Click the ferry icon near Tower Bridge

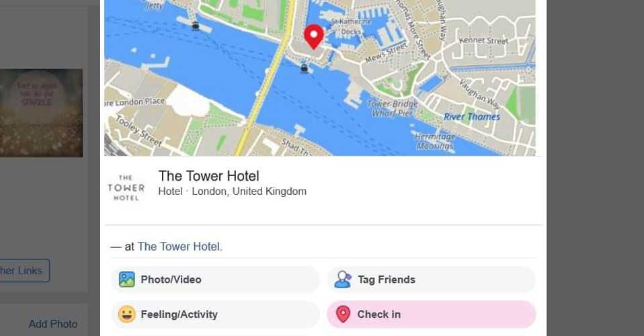click(304, 68)
